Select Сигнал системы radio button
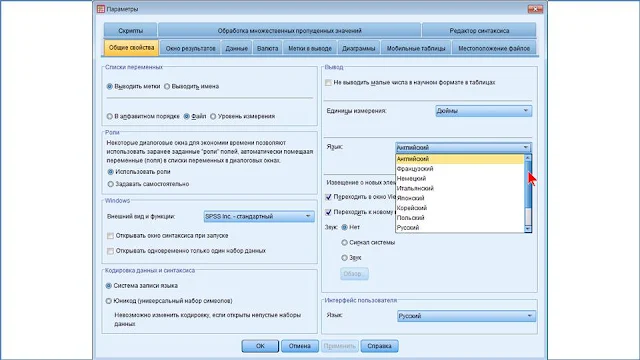The image size is (640, 360). click(x=344, y=242)
